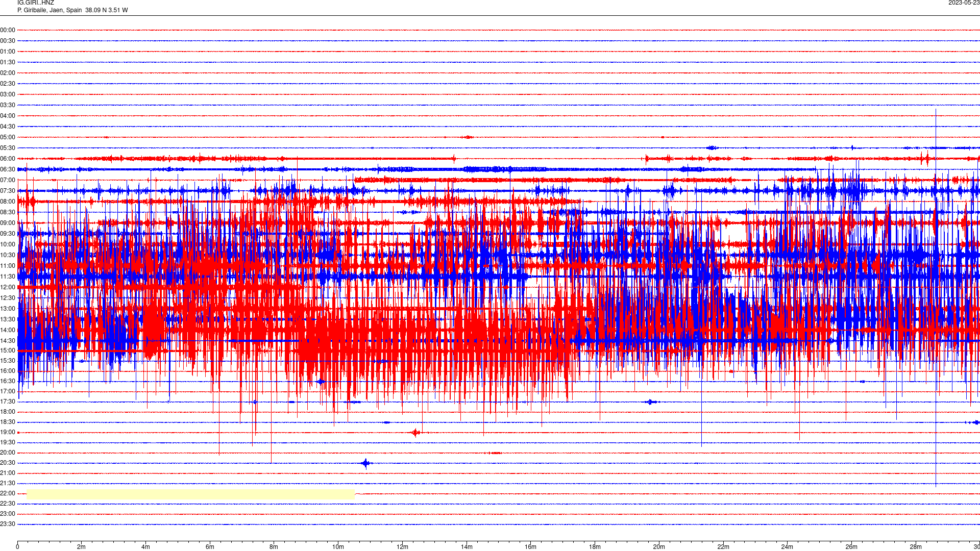Select the 11:00 time row label

8,266
